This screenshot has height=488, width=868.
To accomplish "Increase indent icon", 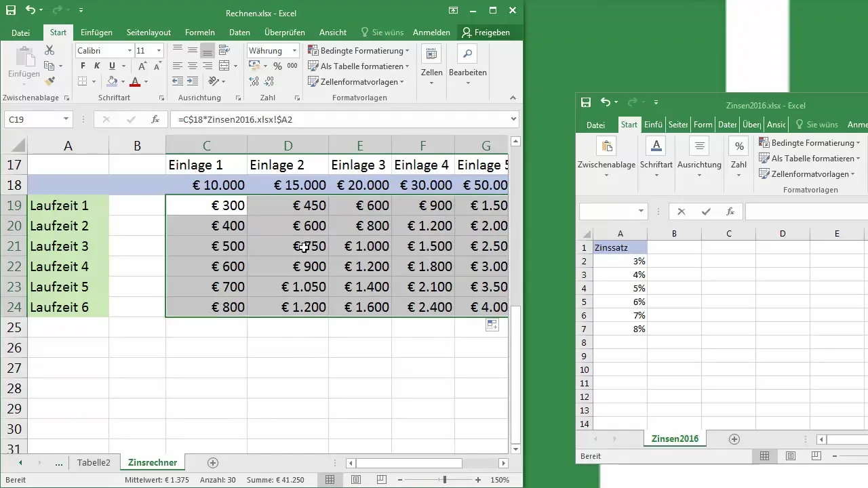I will (193, 81).
